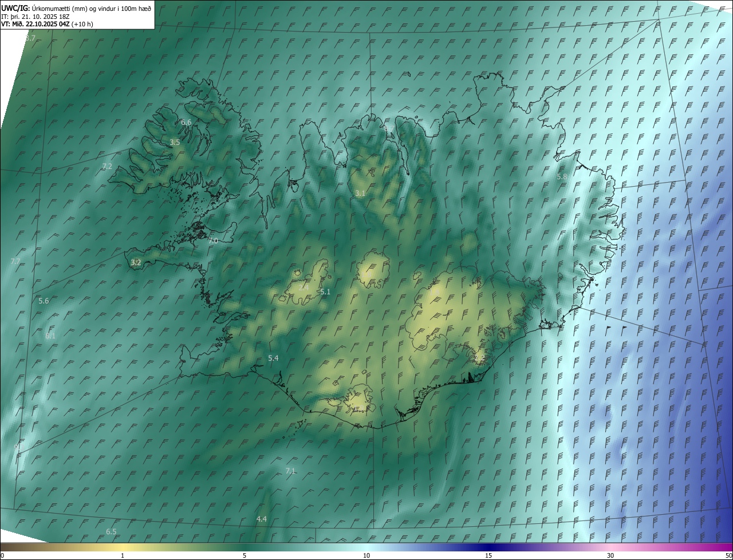The width and height of the screenshot is (733, 560).
Task: Click the 1 tick on the color scale
Action: point(123,555)
